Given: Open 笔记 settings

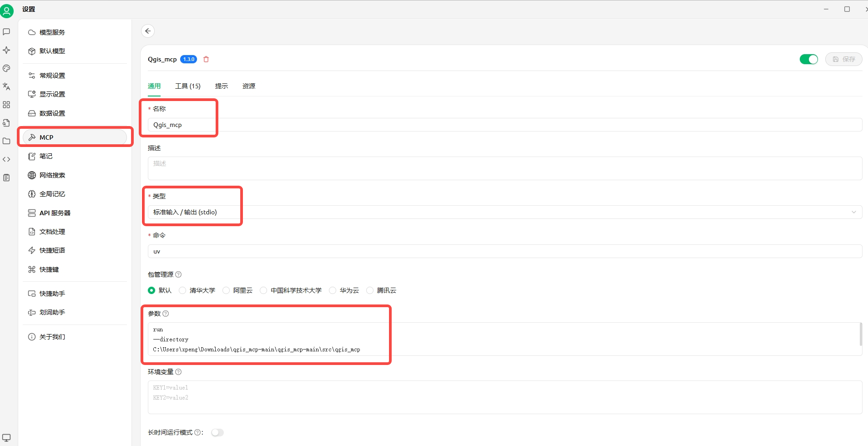Looking at the screenshot, I should [x=75, y=156].
